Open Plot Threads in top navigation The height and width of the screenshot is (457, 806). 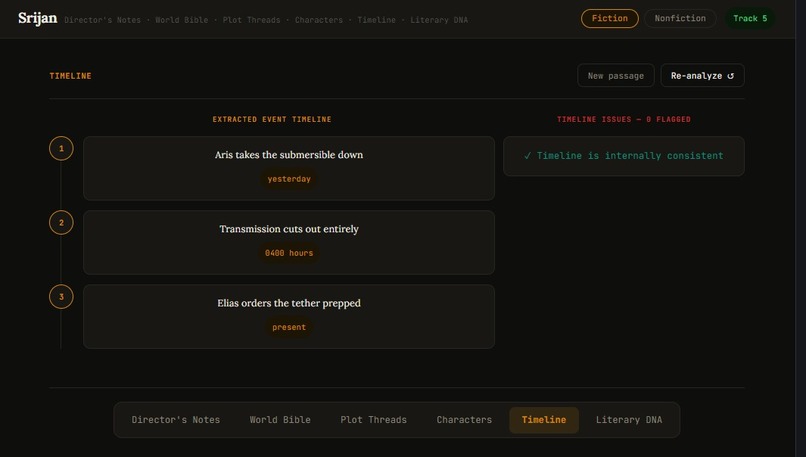(x=251, y=20)
